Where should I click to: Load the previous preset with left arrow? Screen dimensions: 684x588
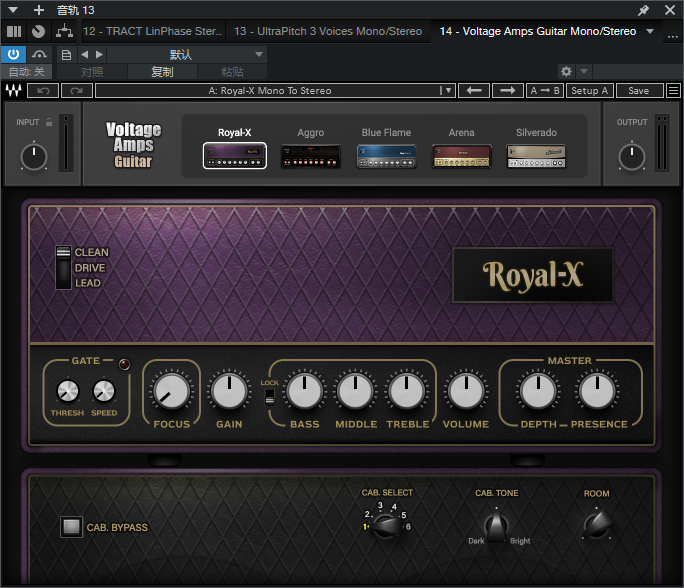point(475,91)
